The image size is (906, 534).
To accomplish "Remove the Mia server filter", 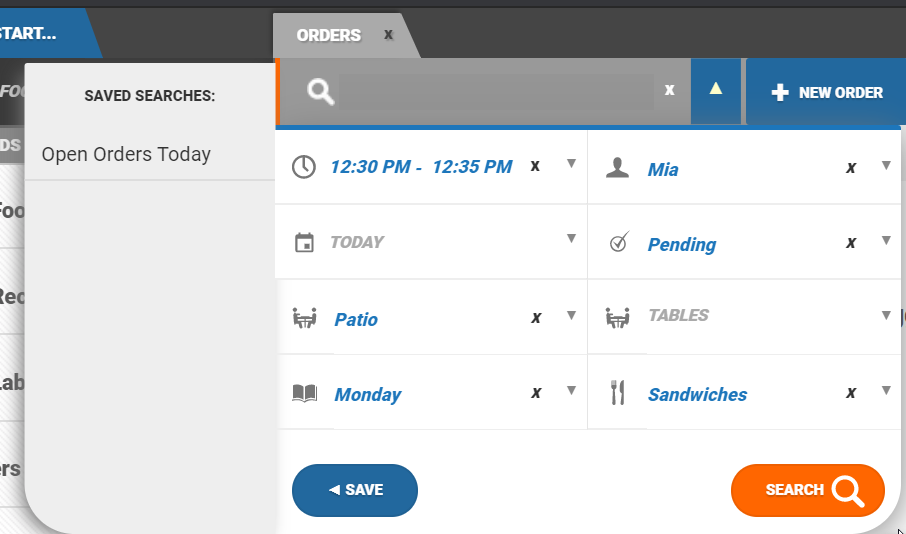I will (851, 168).
